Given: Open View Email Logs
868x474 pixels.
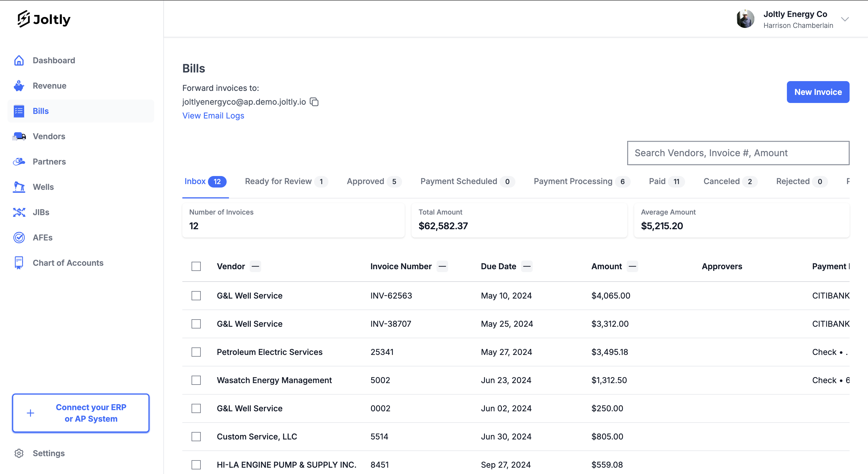Looking at the screenshot, I should pyautogui.click(x=213, y=116).
